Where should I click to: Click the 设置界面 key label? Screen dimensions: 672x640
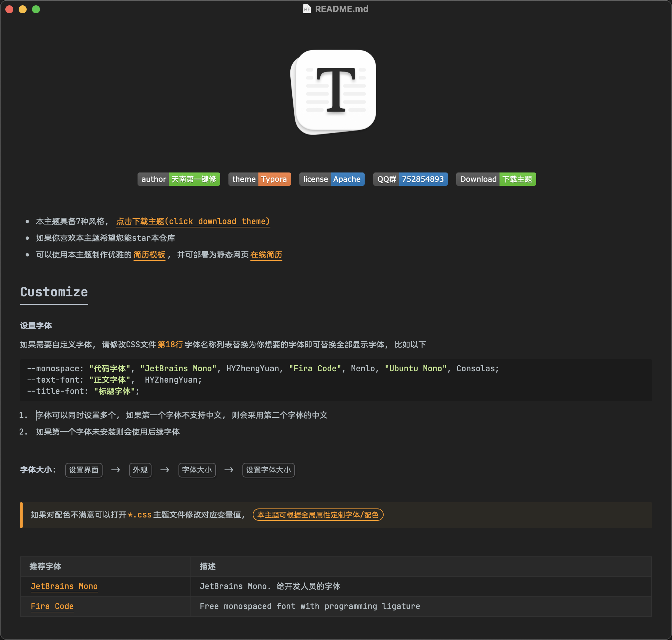point(84,470)
